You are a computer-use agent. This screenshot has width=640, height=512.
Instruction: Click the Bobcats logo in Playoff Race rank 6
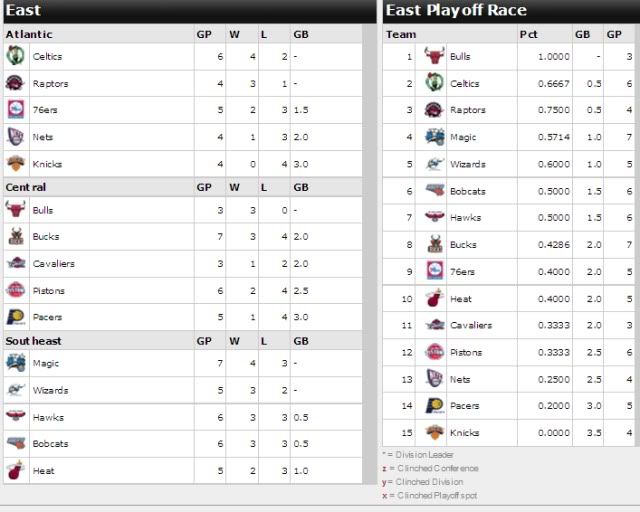click(x=434, y=190)
